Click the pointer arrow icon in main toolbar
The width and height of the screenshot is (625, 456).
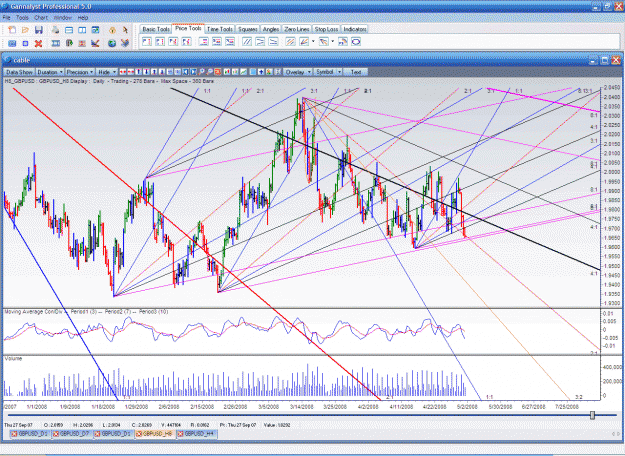(125, 30)
